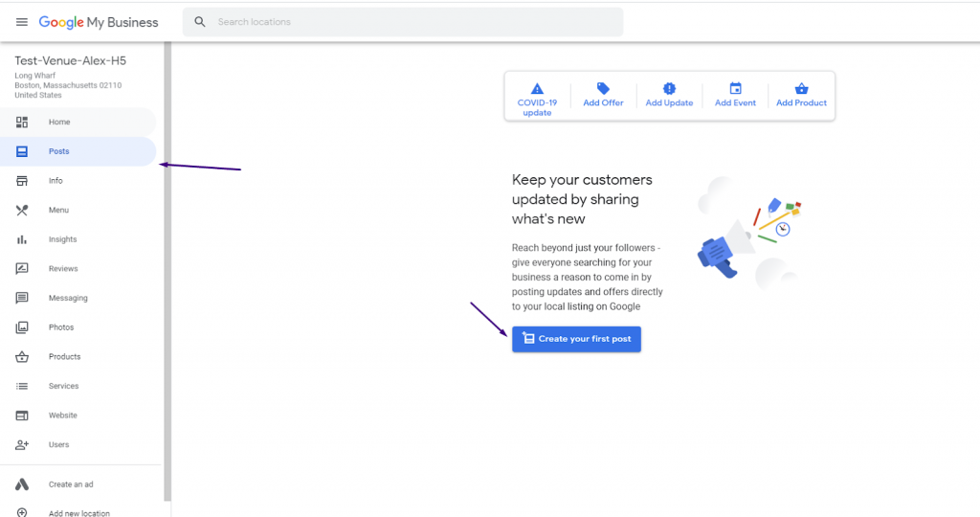980x517 pixels.
Task: Click the Add Event calendar icon
Action: click(736, 89)
